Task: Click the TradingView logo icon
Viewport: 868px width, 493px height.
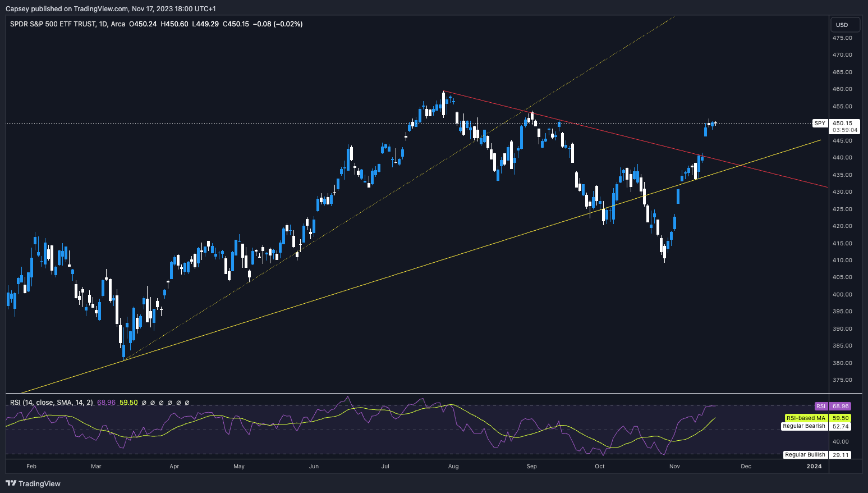Action: 11,483
